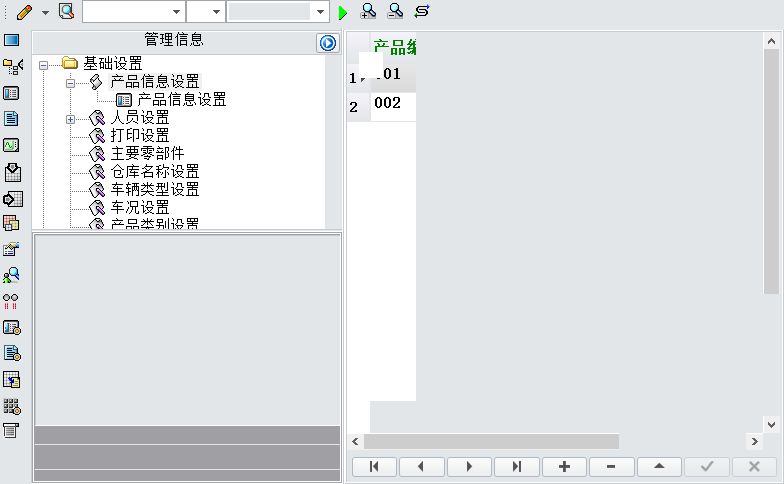Select 主要零部件 in the tree
Image resolution: width=784 pixels, height=484 pixels.
[x=148, y=154]
